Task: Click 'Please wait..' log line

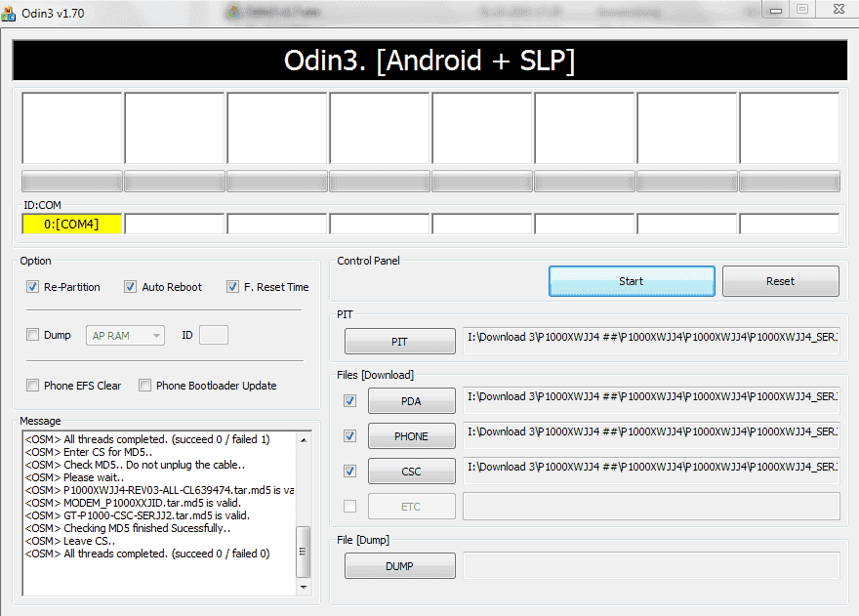Action: [x=74, y=477]
